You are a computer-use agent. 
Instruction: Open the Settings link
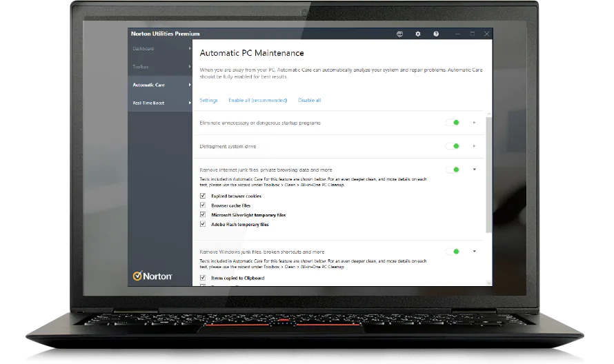(208, 100)
